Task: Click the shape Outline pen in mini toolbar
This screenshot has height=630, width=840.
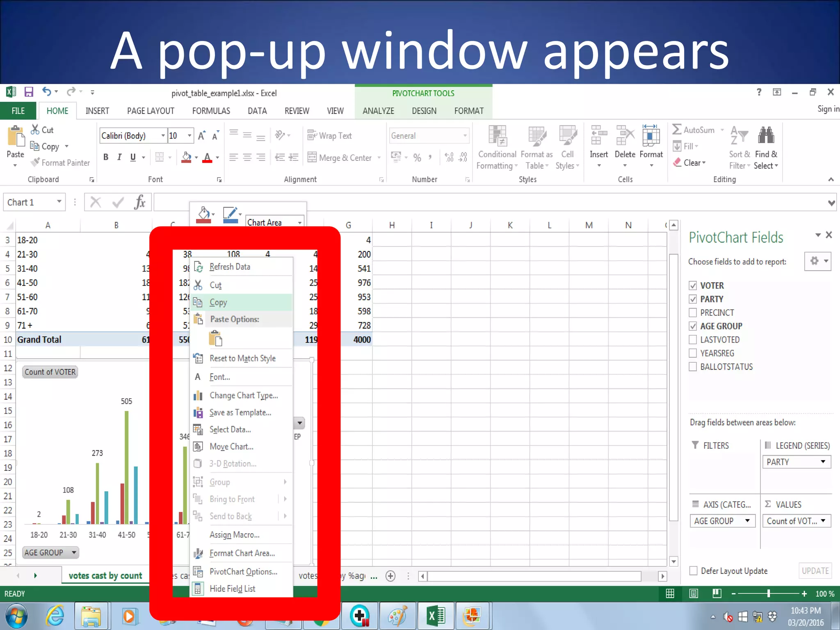Action: pyautogui.click(x=231, y=215)
